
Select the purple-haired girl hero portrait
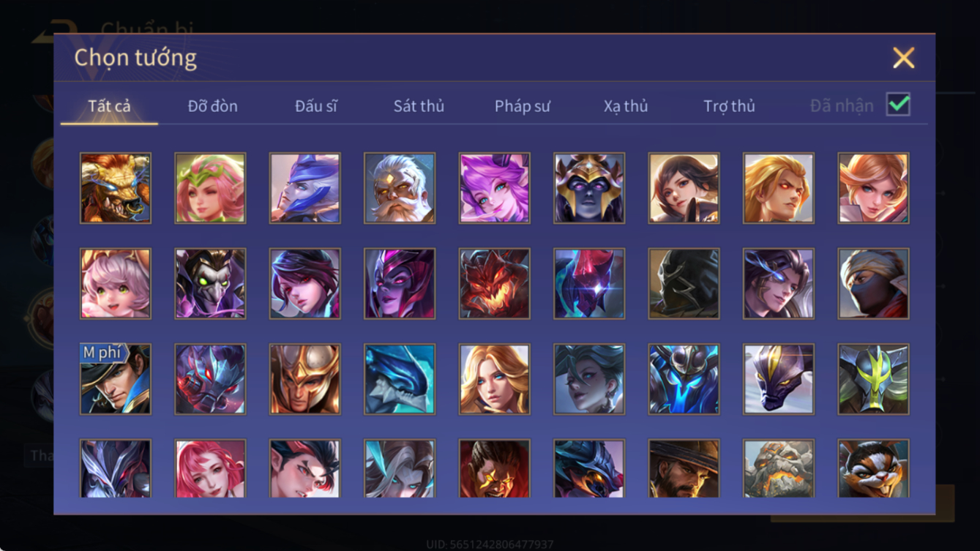pos(494,188)
